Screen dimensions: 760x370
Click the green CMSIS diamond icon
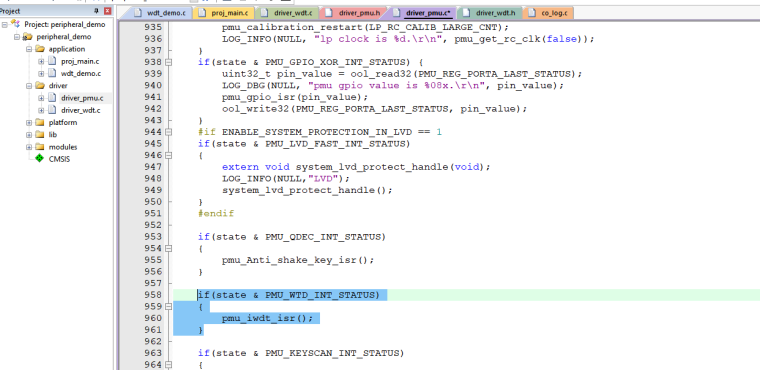click(40, 159)
